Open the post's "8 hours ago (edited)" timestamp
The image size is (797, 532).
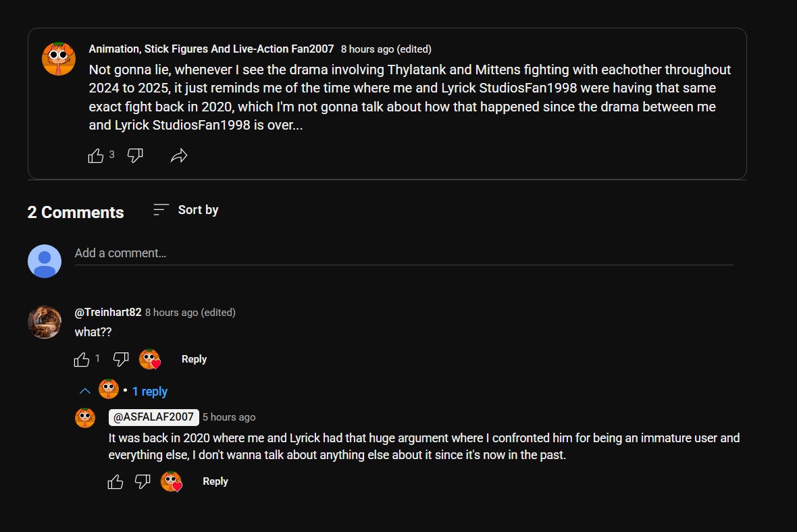point(386,49)
